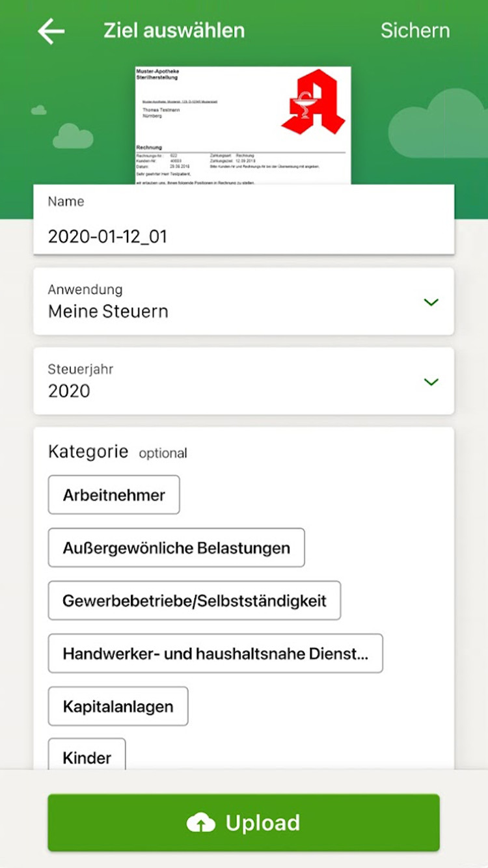Tap the Ziel auswählen header title
The image size is (488, 868).
click(x=174, y=31)
